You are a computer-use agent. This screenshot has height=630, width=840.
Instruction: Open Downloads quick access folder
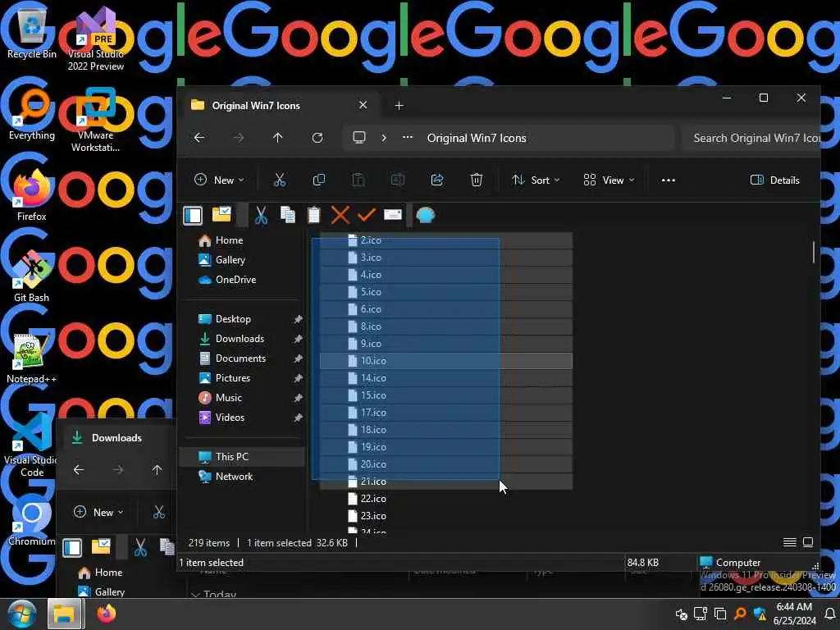240,339
